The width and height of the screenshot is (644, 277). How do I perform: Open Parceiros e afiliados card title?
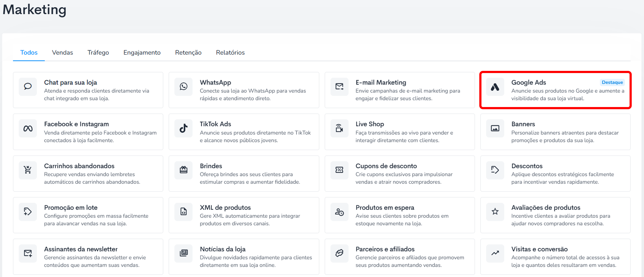[x=385, y=249]
